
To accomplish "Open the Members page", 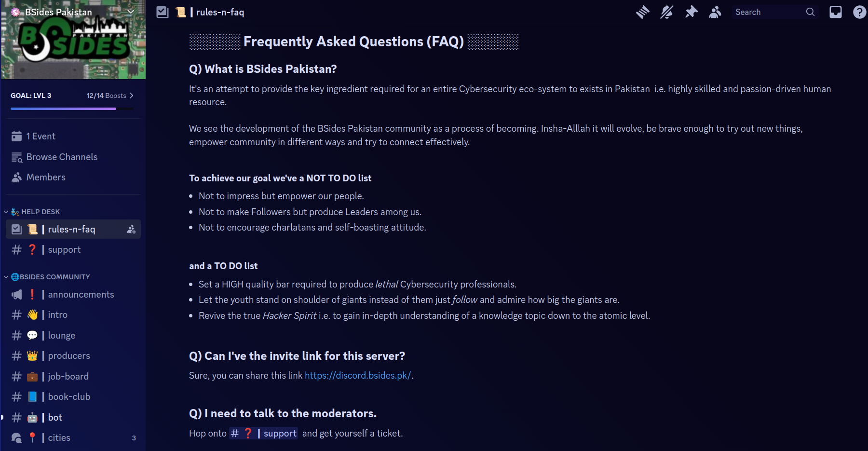I will click(45, 177).
